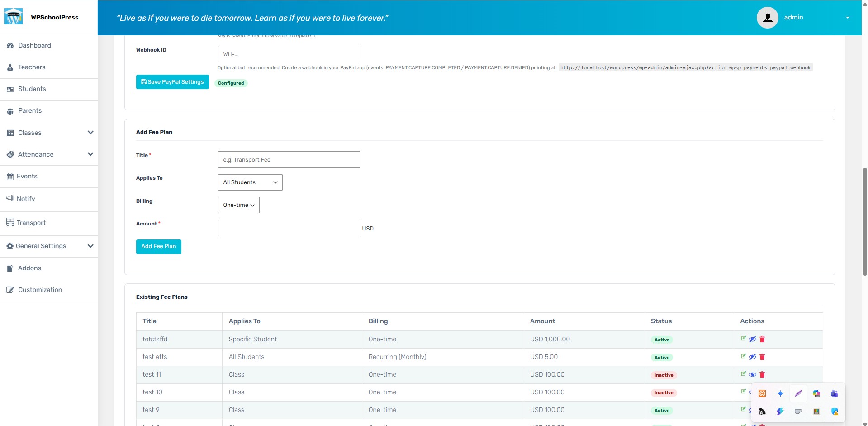Edit the test 11 fee plan
868x426 pixels.
(743, 374)
